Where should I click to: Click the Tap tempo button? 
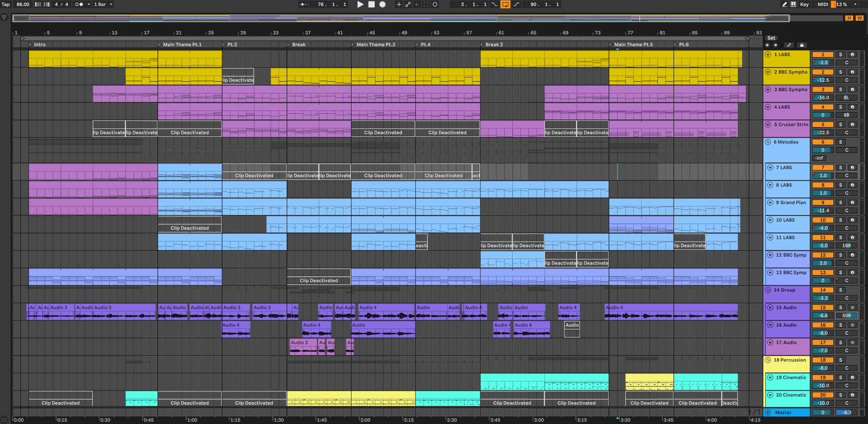pos(6,5)
